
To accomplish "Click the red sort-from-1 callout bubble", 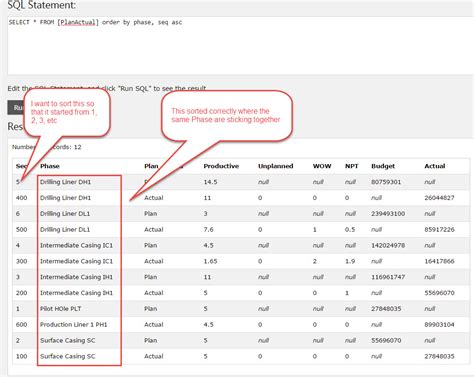I will [67, 112].
